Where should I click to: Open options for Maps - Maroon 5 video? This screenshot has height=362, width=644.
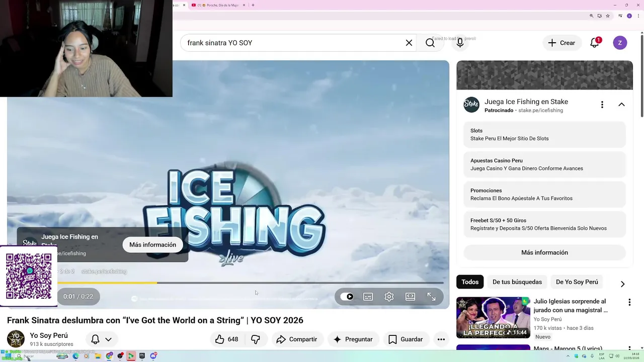(629, 348)
